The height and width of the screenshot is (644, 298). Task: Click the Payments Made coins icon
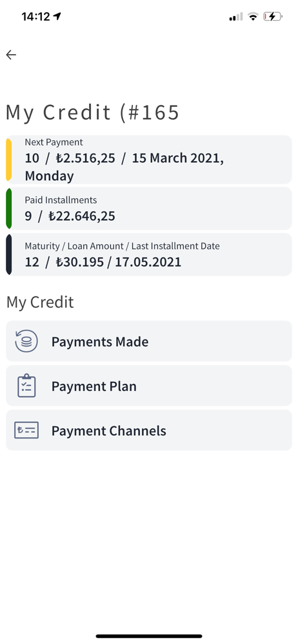click(26, 341)
